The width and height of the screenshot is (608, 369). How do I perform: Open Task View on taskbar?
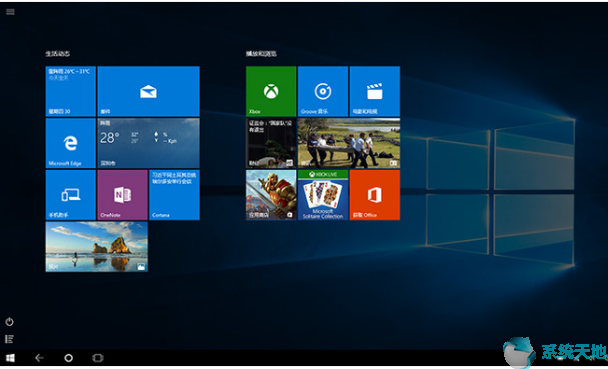98,358
